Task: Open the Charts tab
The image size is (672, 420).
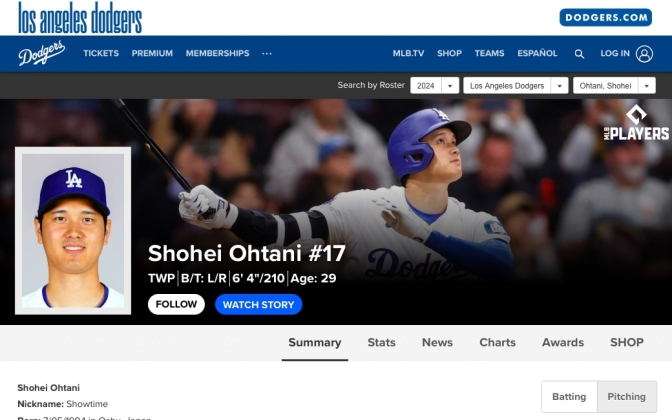Action: pyautogui.click(x=498, y=342)
